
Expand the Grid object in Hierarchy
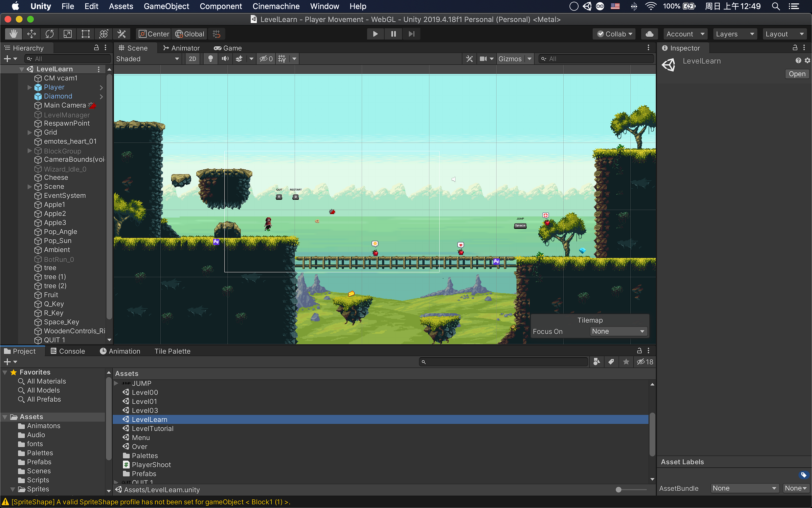29,132
